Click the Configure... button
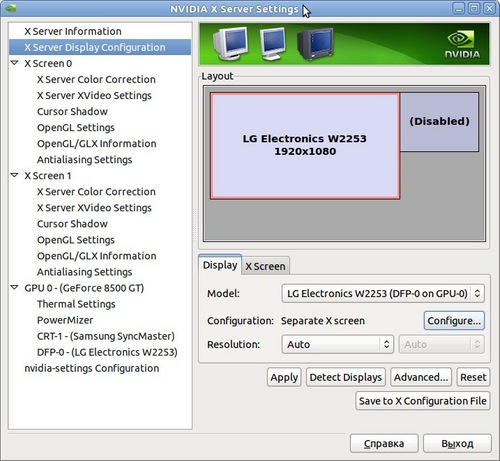The width and height of the screenshot is (500, 461). click(x=454, y=321)
